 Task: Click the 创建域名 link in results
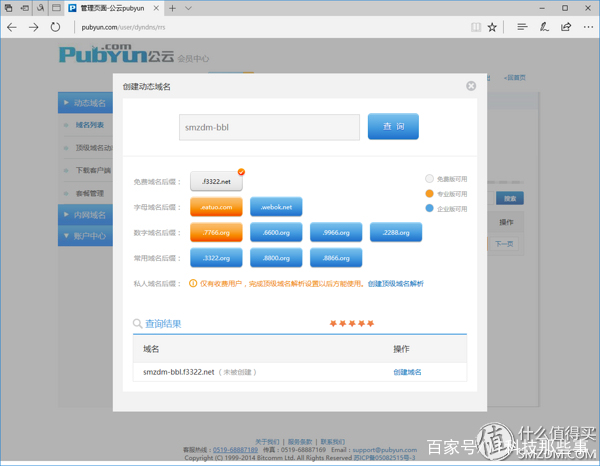[407, 372]
